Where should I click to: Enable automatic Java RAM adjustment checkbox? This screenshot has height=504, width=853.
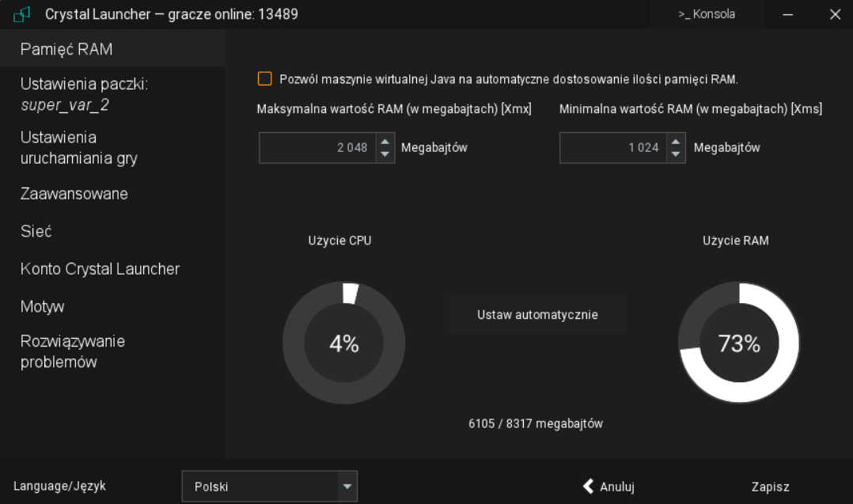point(264,79)
